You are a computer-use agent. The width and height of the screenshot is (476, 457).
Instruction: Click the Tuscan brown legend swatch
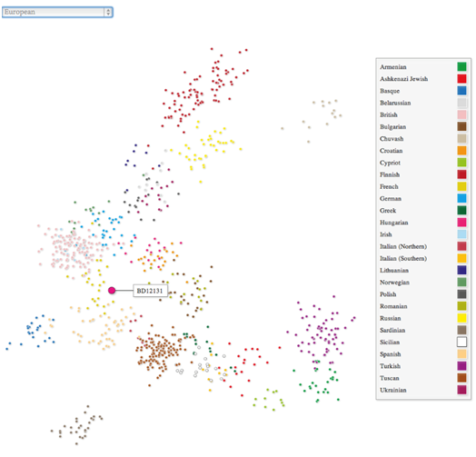point(461,378)
